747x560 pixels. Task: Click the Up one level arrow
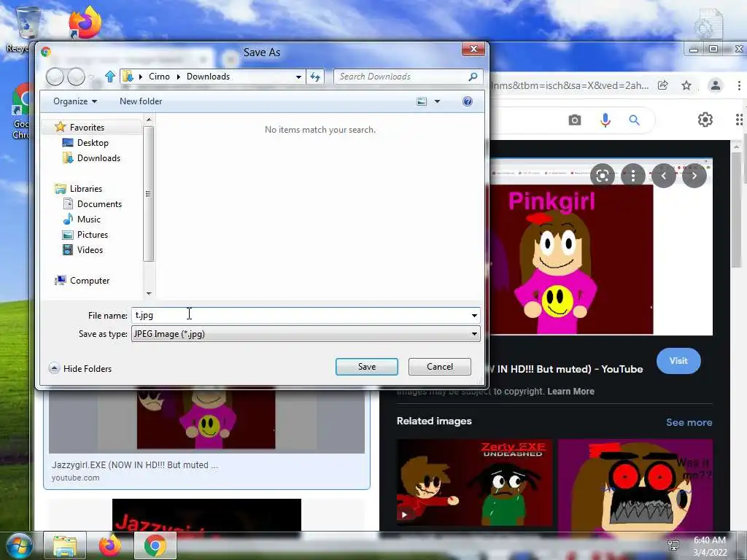tap(110, 76)
